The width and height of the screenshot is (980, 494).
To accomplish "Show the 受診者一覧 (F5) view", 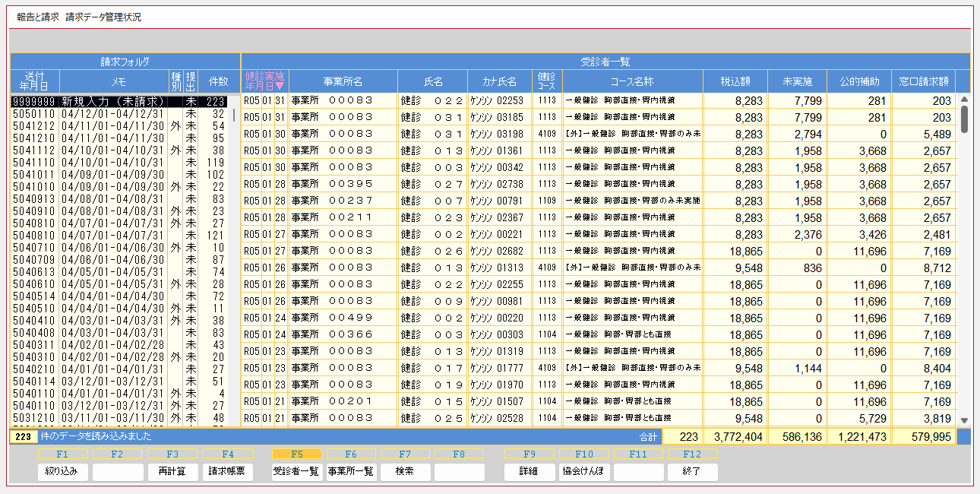I will [296, 471].
